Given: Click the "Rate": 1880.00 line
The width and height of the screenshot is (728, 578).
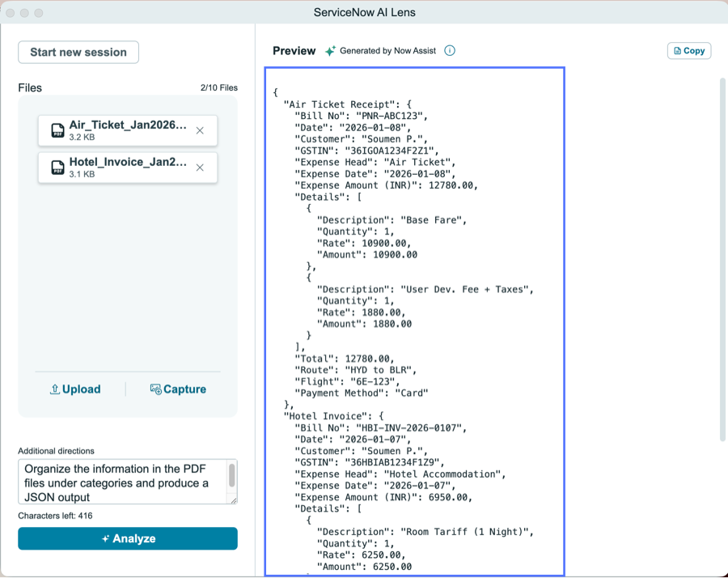Looking at the screenshot, I should (x=362, y=312).
